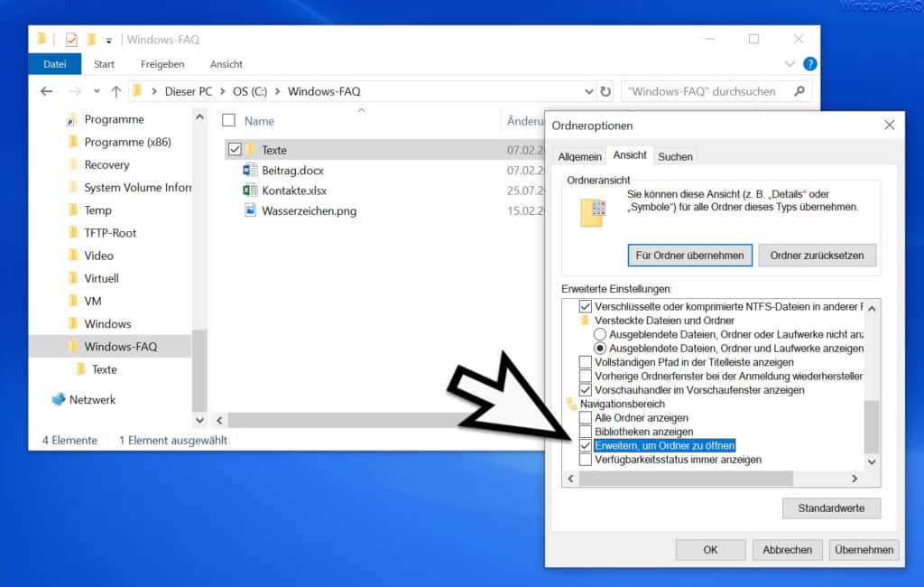The width and height of the screenshot is (924, 587).
Task: Expand the ribbon using the chevron
Action: [791, 64]
